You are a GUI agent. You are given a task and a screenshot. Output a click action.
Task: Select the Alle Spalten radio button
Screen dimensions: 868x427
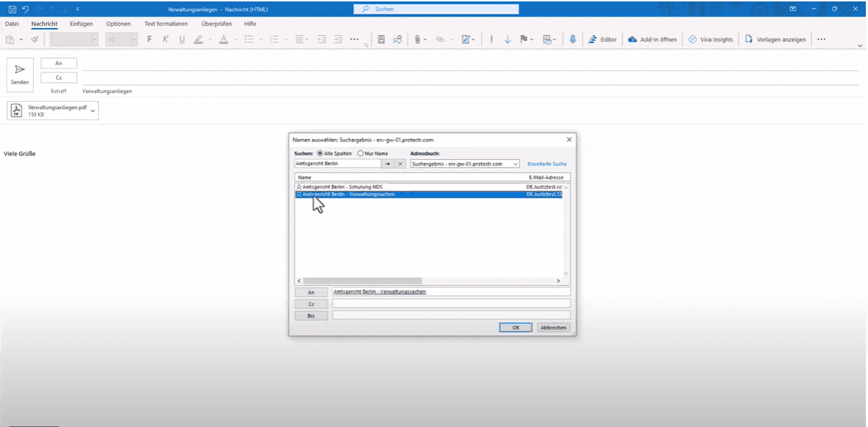[320, 153]
